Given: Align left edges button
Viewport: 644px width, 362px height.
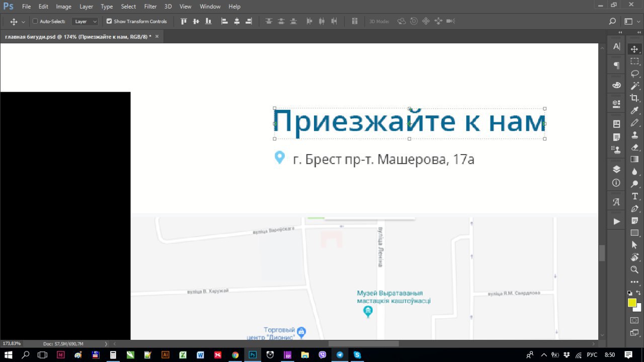Looking at the screenshot, I should point(224,22).
